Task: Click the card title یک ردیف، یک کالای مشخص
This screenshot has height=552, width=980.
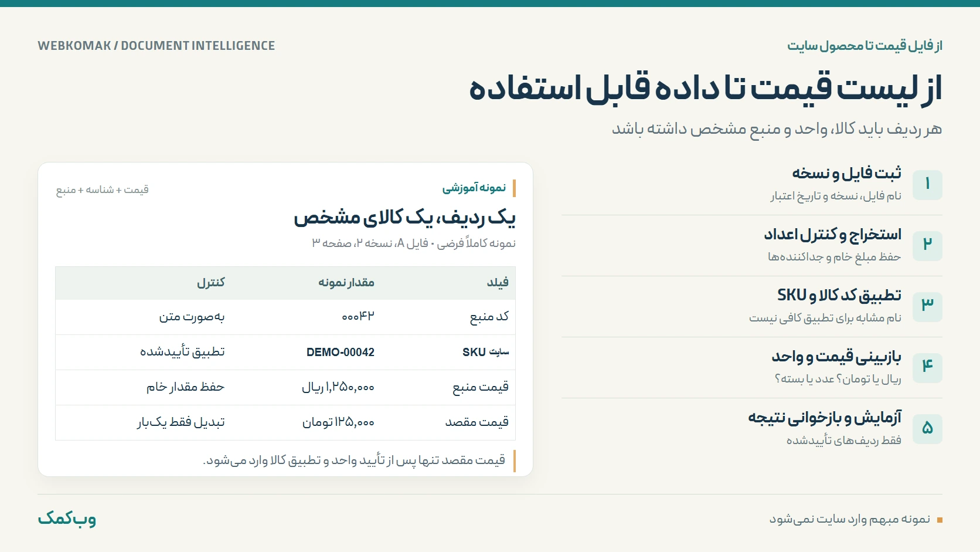Action: click(x=404, y=218)
